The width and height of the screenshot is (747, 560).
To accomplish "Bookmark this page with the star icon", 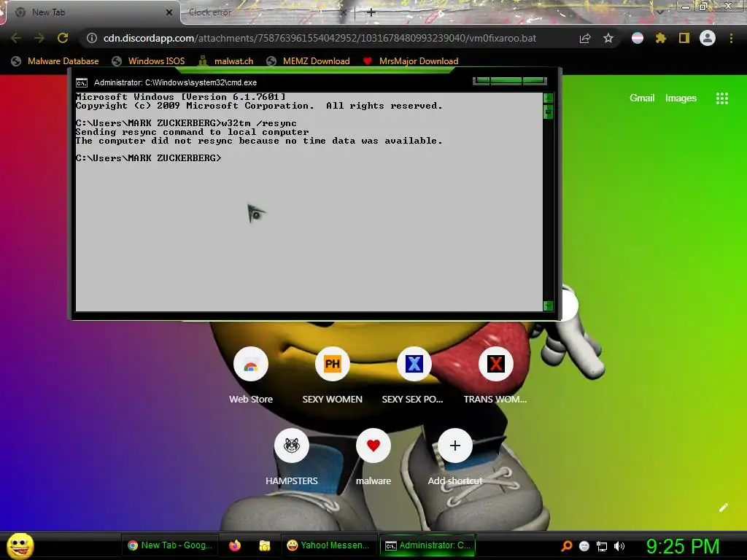I will coord(608,38).
